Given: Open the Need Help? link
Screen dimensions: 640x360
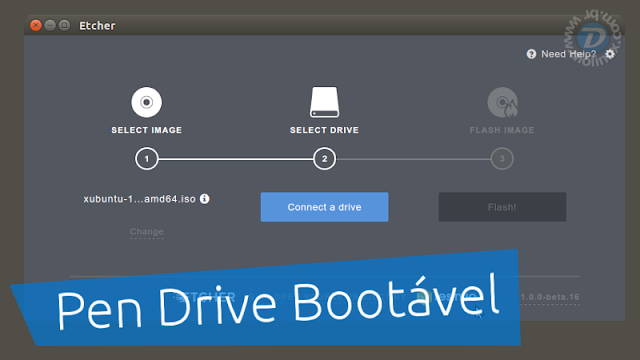Looking at the screenshot, I should [569, 54].
